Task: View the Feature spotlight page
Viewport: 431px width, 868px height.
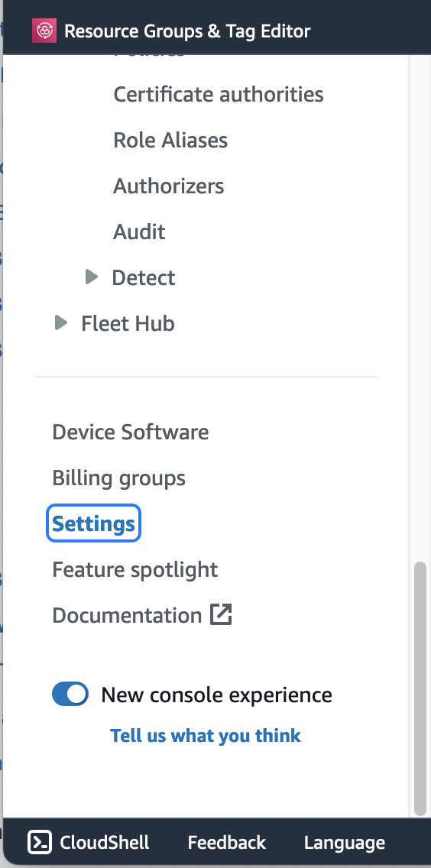Action: [x=134, y=570]
